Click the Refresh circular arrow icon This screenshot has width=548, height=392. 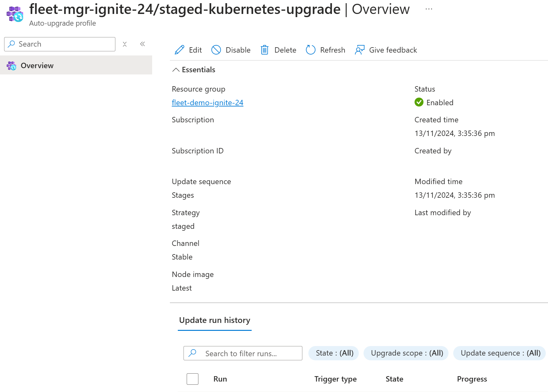click(x=311, y=50)
